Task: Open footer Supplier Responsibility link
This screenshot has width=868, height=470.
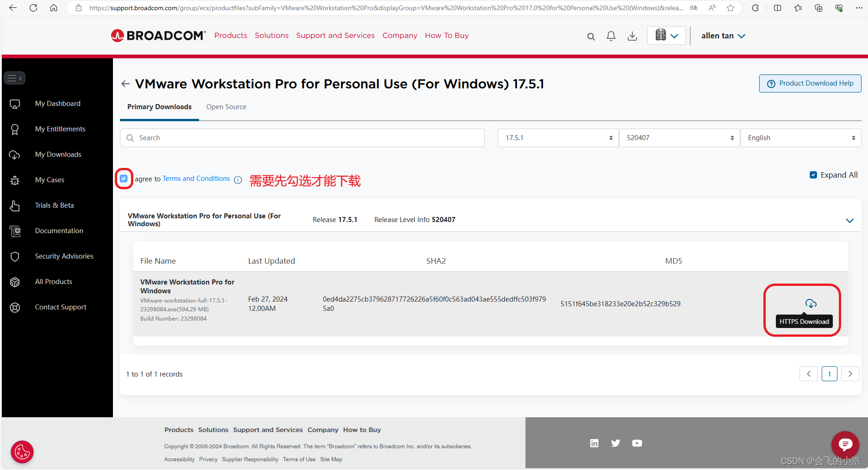Action: [x=250, y=459]
